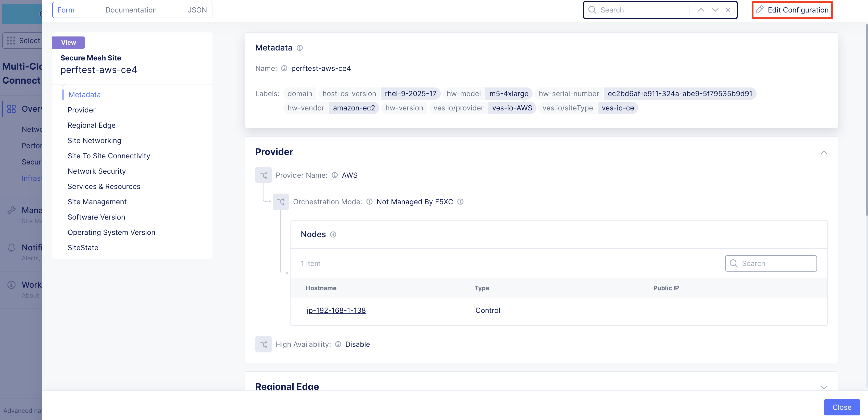
Task: Open the Notifications bell icon in sidebar
Action: pyautogui.click(x=11, y=248)
